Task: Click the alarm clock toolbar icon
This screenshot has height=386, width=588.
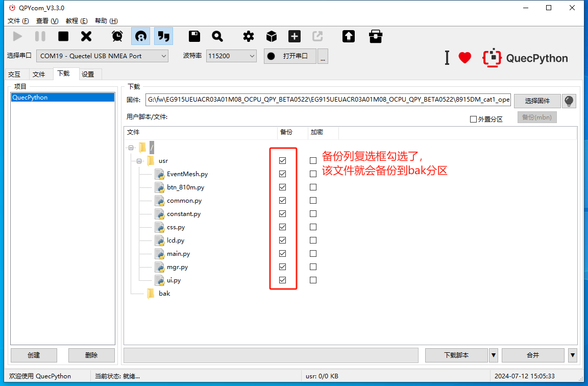Action: coord(117,36)
